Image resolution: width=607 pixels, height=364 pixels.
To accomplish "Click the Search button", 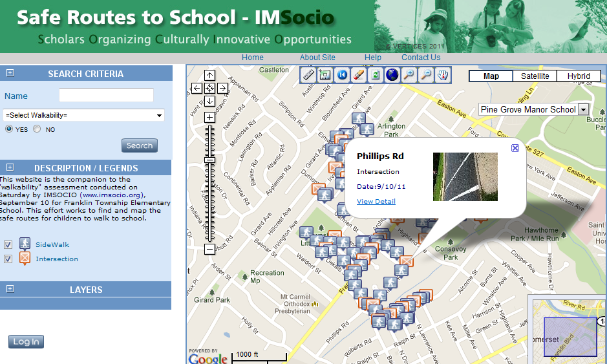I will click(140, 145).
